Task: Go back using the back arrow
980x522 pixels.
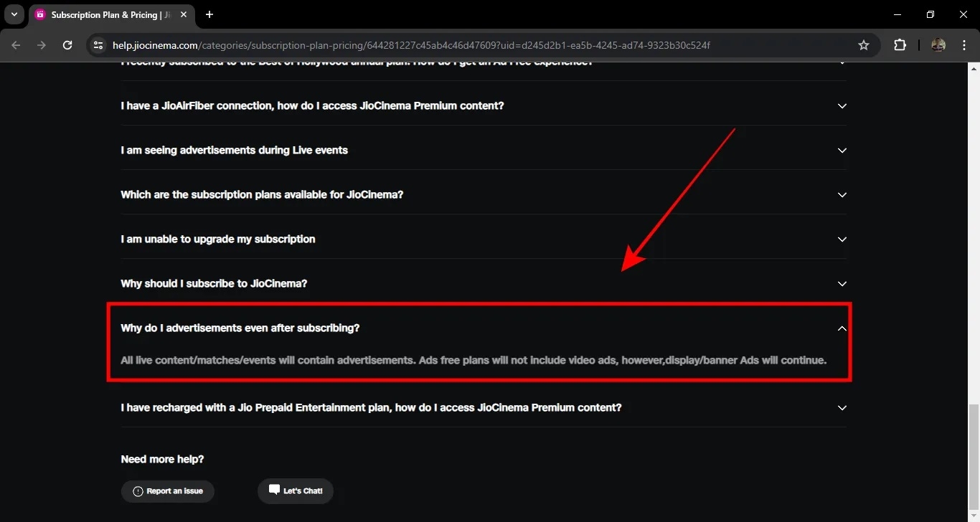Action: [17, 45]
